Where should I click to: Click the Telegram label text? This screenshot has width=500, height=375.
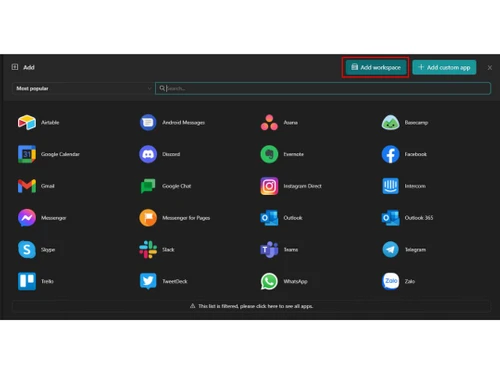pyautogui.click(x=415, y=249)
